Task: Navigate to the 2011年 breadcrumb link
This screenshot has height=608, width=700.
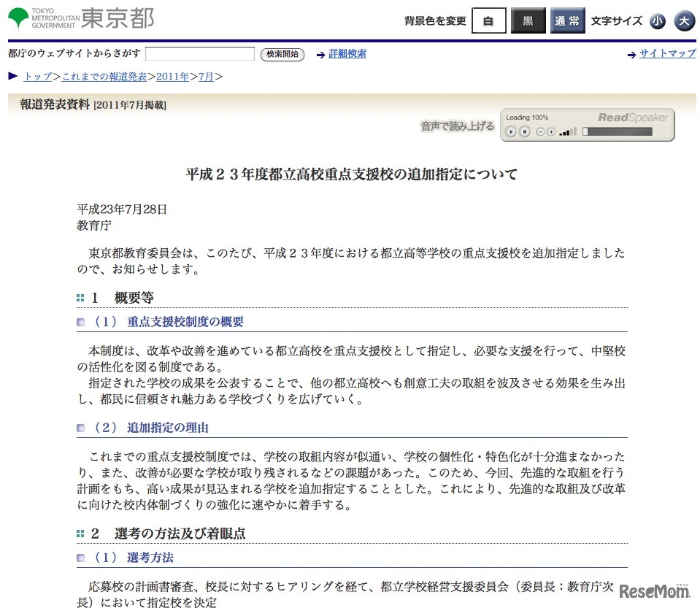Action: (x=172, y=75)
